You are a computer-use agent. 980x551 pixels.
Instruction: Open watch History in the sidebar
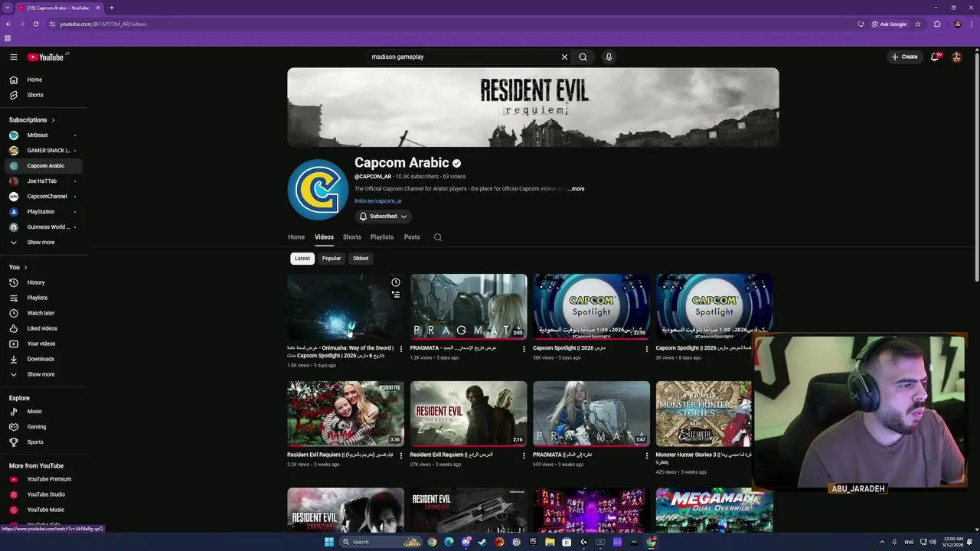44,282
